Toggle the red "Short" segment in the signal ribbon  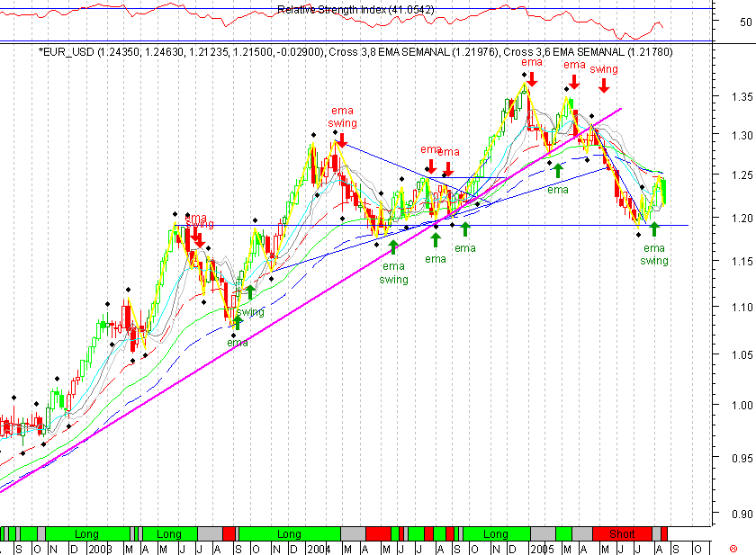(621, 533)
